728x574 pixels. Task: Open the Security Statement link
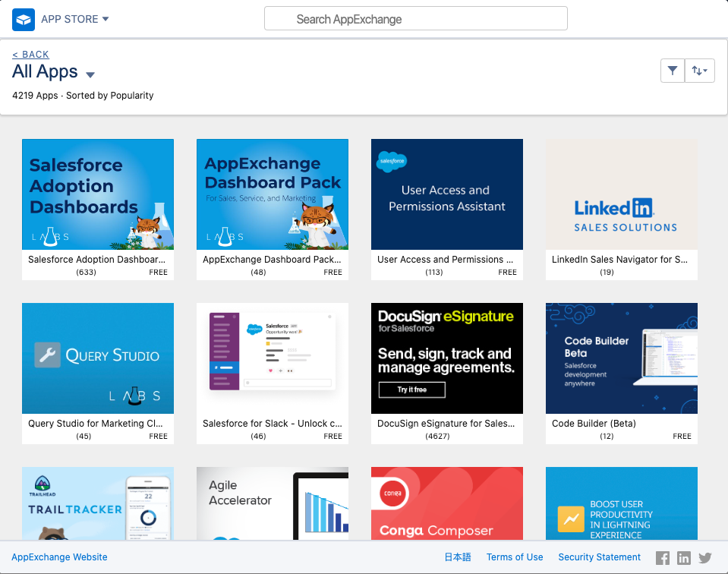(600, 557)
